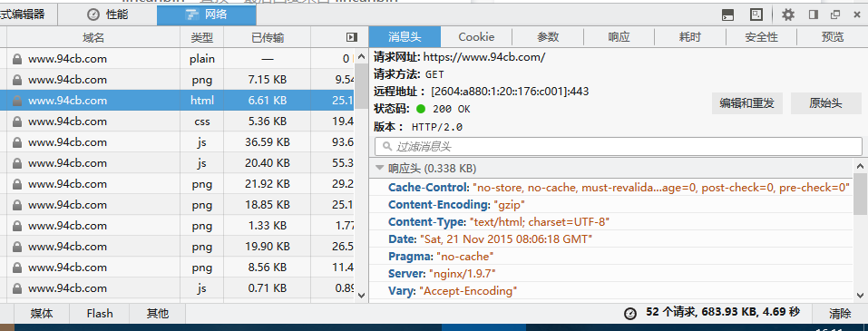Open the 耗时 timings tab
Screen dimensions: 868x331
689,37
